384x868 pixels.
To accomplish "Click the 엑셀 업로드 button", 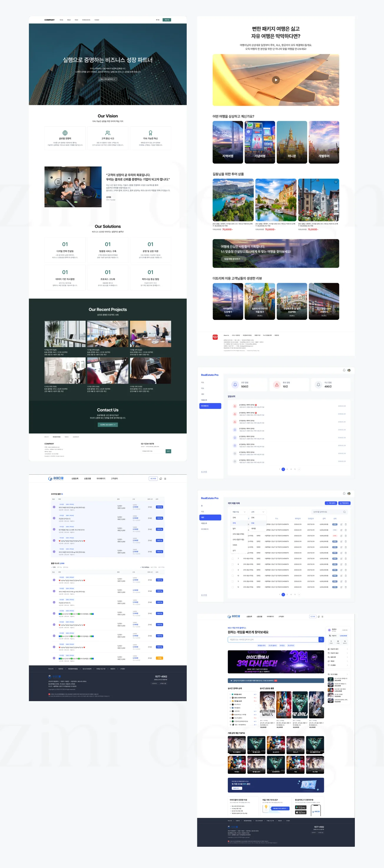I will [344, 503].
